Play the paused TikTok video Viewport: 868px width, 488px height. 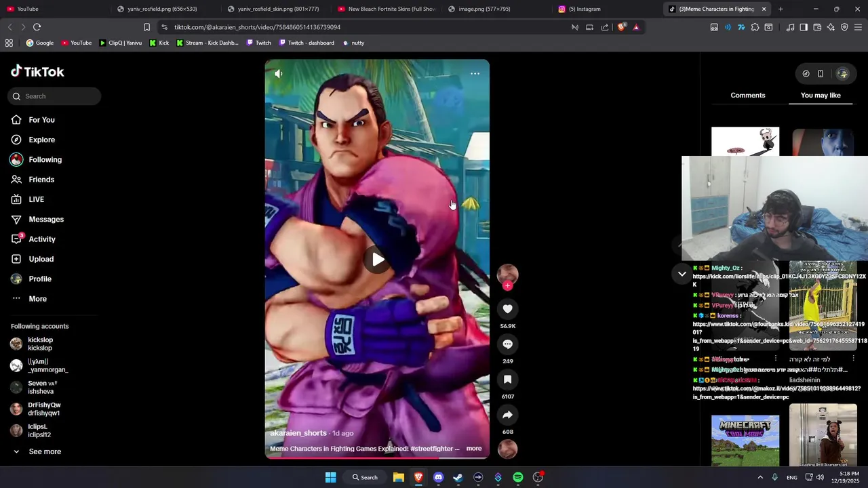coord(378,259)
